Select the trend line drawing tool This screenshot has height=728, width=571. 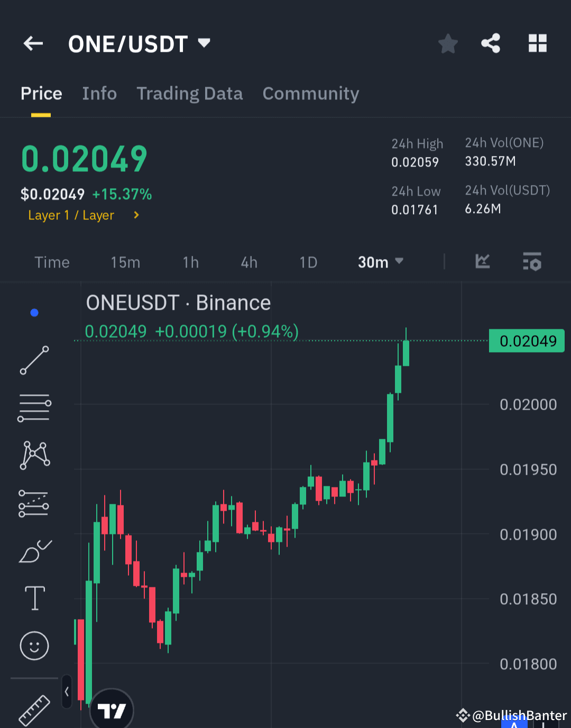tap(34, 361)
